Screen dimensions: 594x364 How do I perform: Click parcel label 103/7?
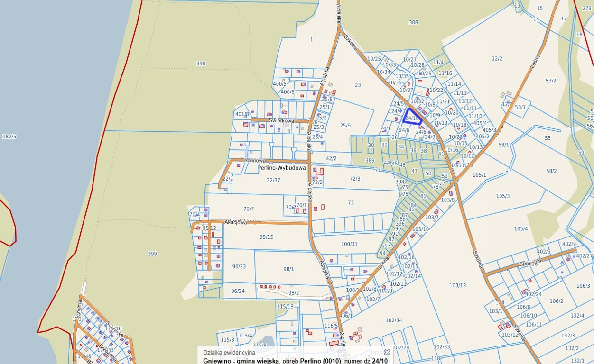(x=432, y=218)
